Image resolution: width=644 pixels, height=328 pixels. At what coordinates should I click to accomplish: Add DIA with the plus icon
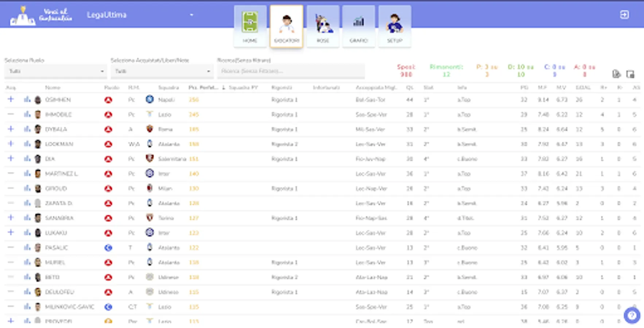[11, 159]
